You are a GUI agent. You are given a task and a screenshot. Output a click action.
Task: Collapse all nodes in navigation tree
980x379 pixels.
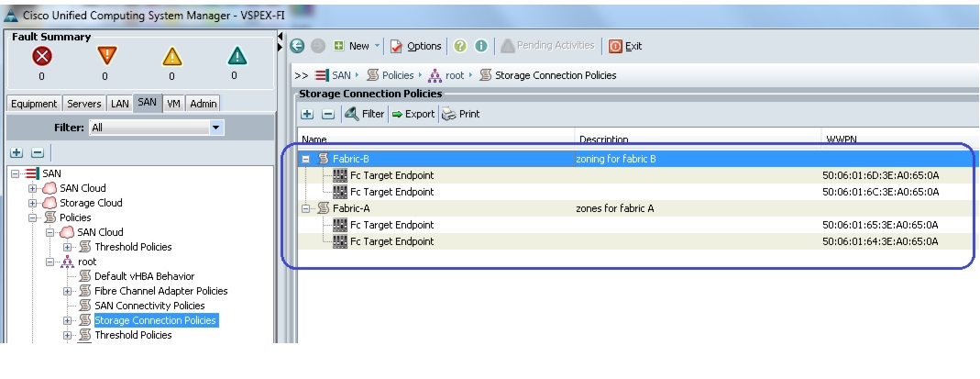tap(38, 152)
